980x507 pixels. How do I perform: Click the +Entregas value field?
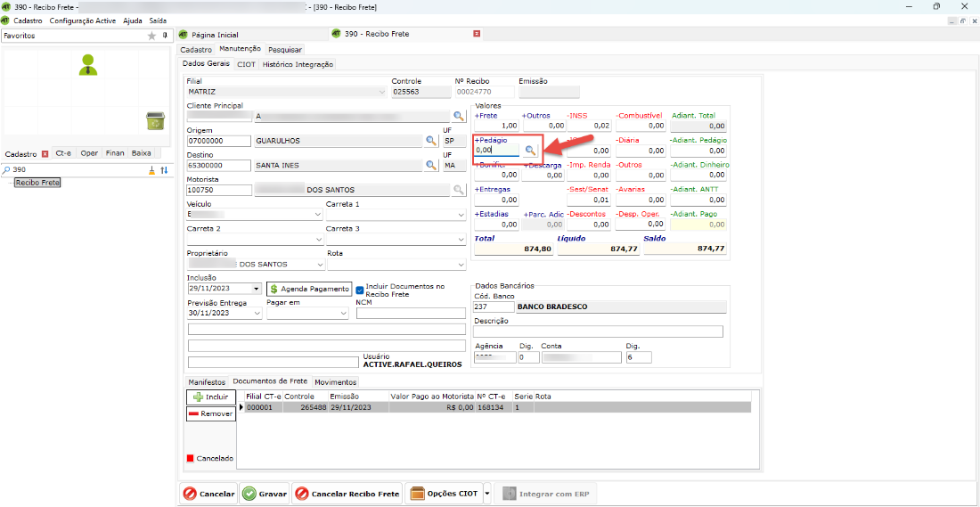pyautogui.click(x=496, y=200)
